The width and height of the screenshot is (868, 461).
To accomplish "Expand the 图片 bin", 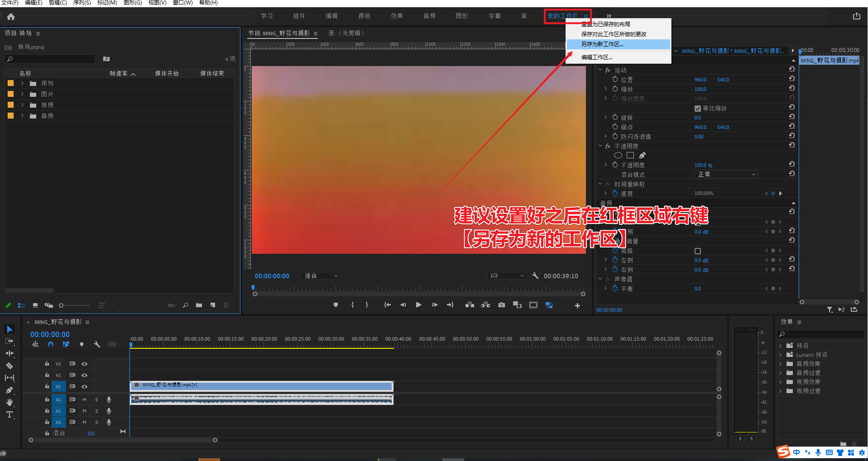I will pos(22,94).
